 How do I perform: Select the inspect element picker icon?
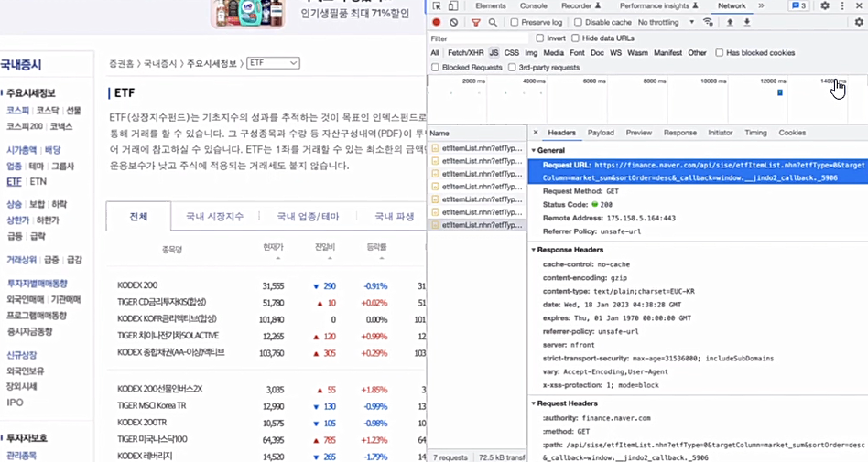click(x=437, y=6)
